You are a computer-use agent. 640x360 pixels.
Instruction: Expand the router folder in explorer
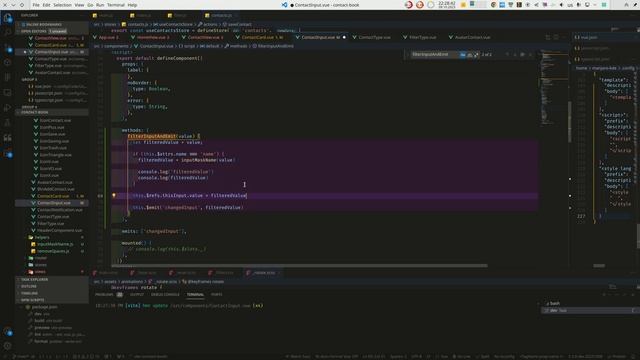52,258
